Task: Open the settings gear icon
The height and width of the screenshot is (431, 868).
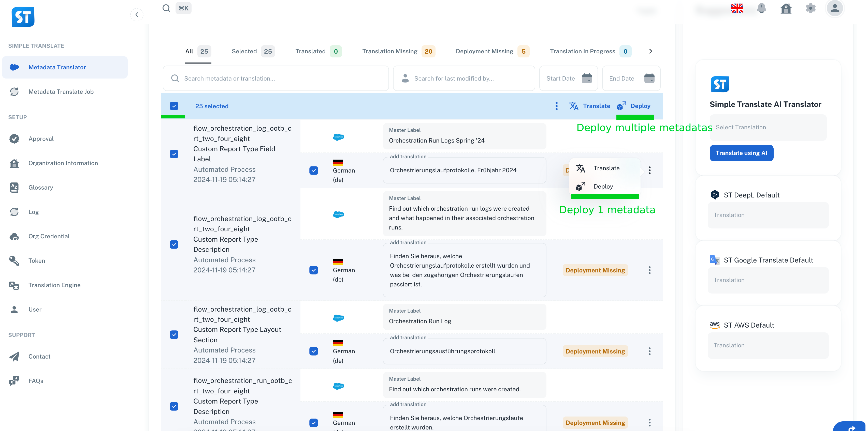Action: pyautogui.click(x=811, y=8)
